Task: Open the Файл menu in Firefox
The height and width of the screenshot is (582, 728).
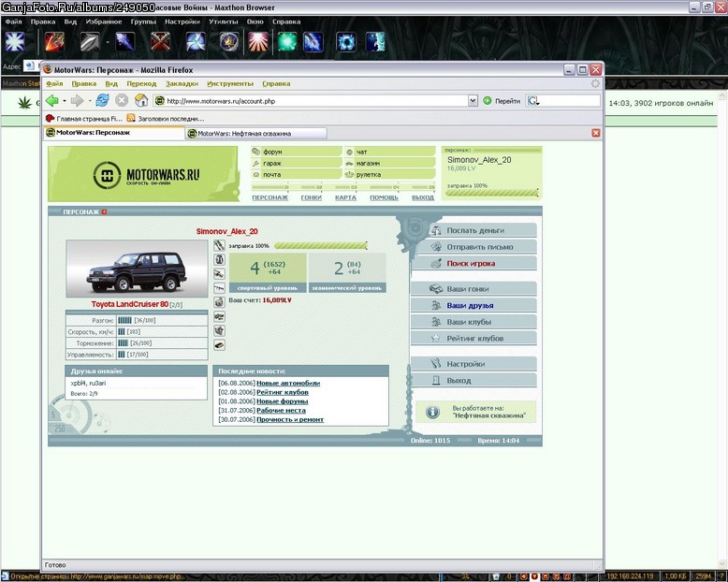Action: [x=54, y=83]
